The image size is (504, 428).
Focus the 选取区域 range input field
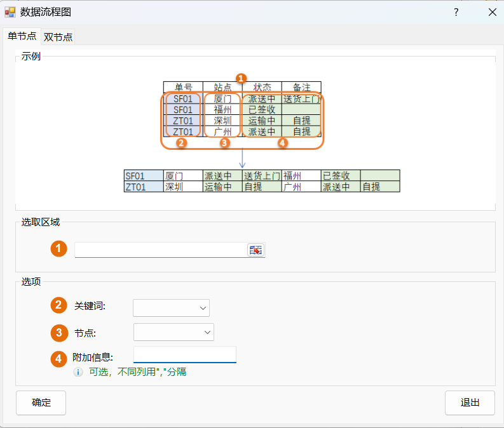tap(161, 250)
